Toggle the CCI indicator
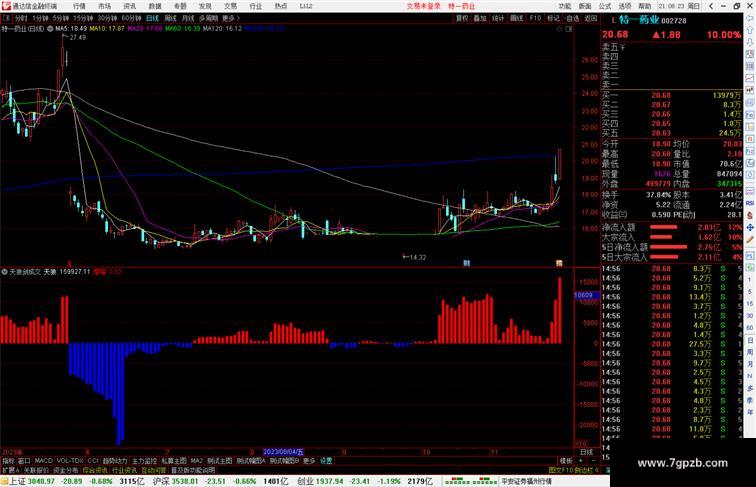The height and width of the screenshot is (487, 756). tap(93, 461)
